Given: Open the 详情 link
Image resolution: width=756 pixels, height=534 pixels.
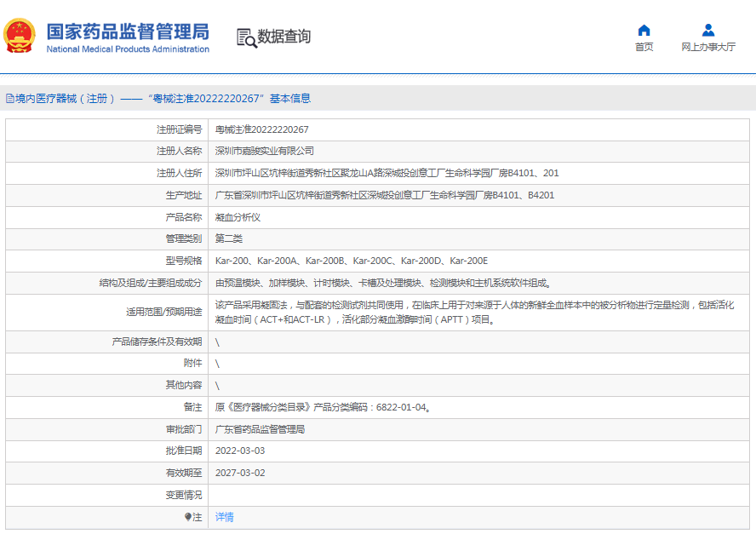Looking at the screenshot, I should [x=224, y=517].
